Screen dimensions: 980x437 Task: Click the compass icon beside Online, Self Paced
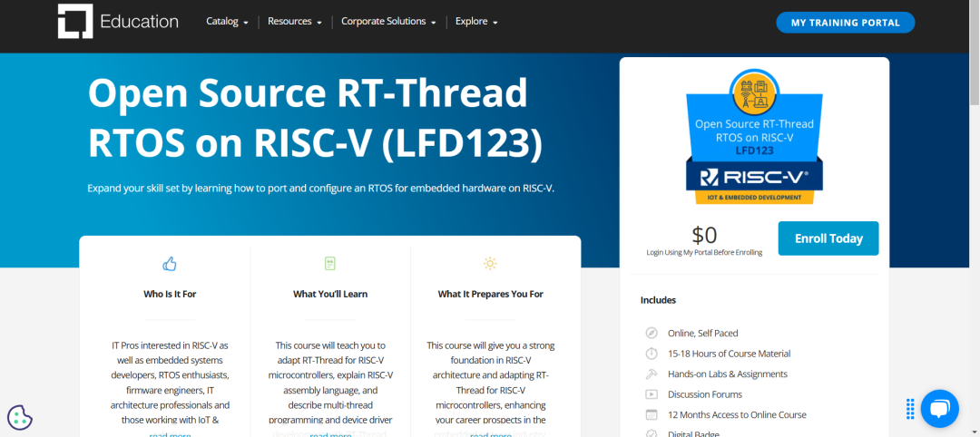coord(652,333)
